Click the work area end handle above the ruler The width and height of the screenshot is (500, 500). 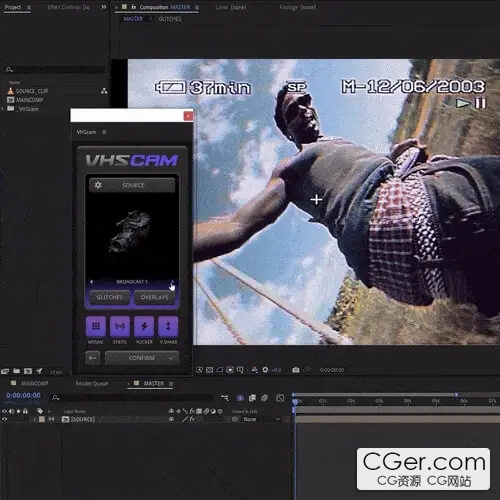point(456,395)
